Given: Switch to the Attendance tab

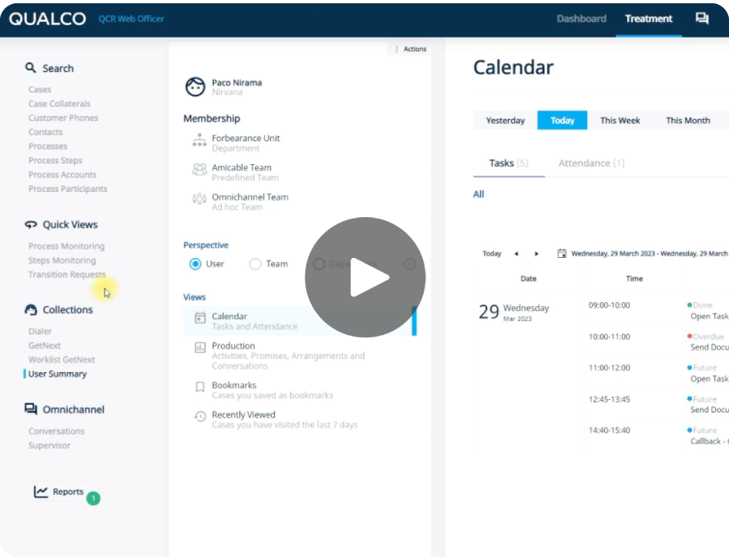Looking at the screenshot, I should tap(590, 162).
